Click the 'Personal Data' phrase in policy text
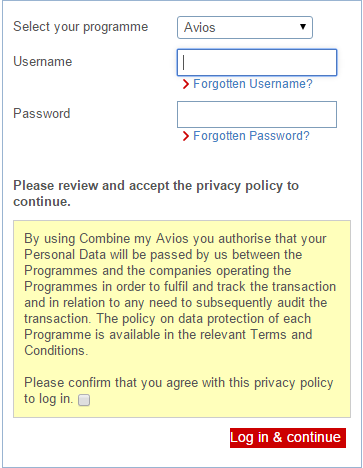This screenshot has width=363, height=468. click(65, 255)
